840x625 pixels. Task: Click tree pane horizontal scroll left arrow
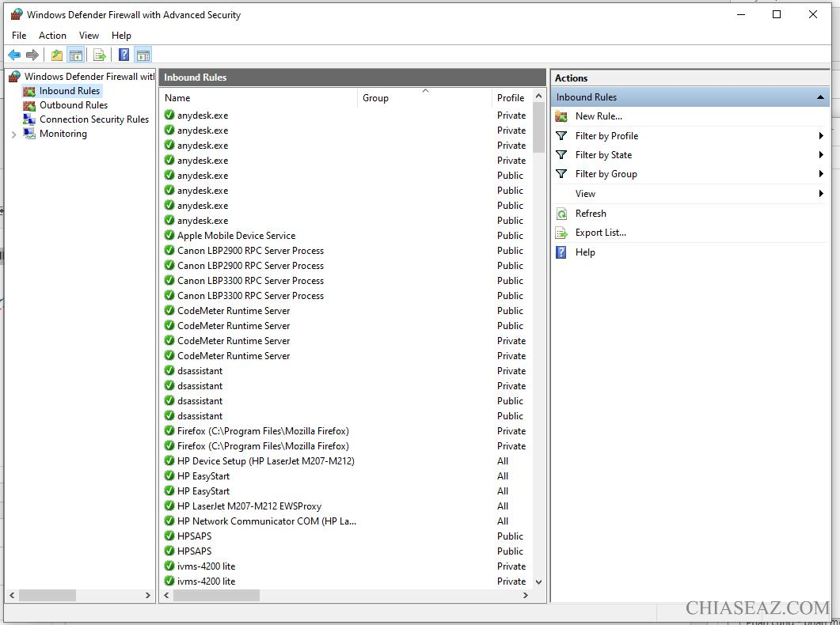(12, 595)
